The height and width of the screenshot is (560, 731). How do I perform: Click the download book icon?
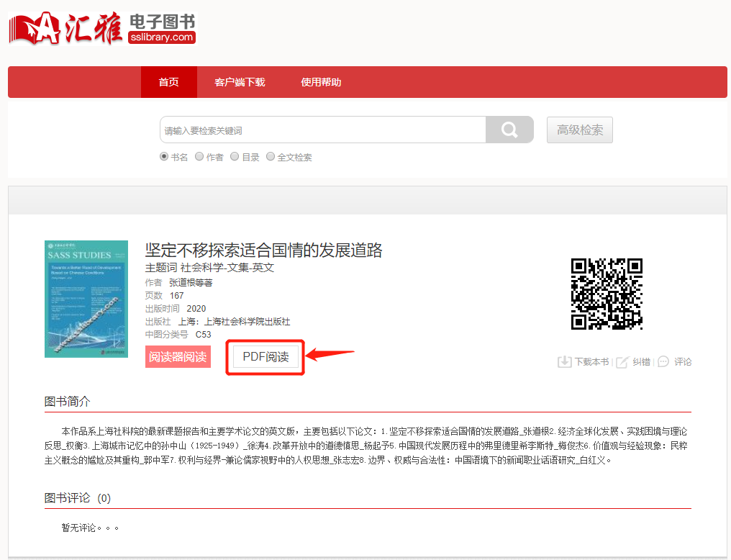564,361
